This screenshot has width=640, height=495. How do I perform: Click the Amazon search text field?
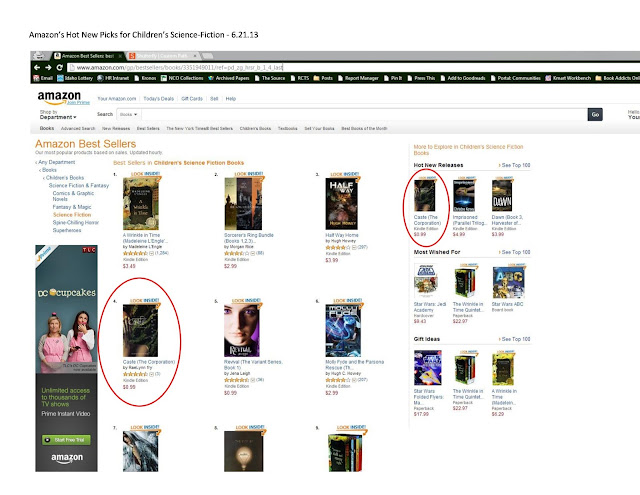pyautogui.click(x=363, y=114)
